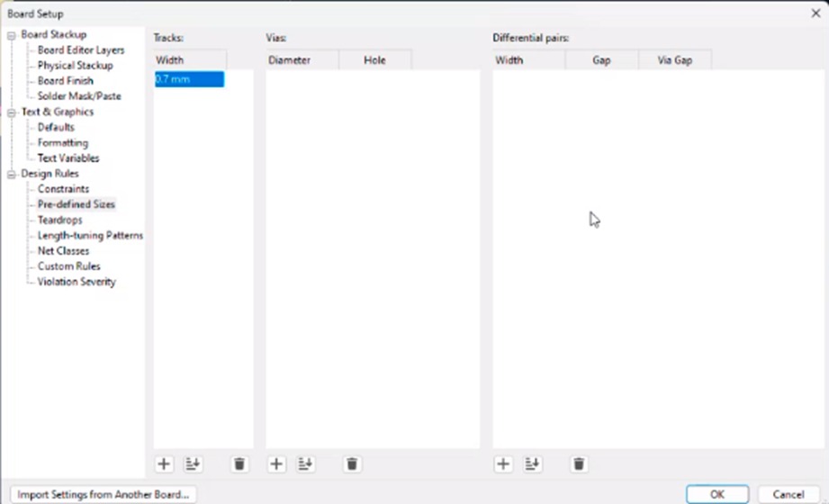The image size is (829, 504).
Task: Add a new track width row
Action: 164,463
